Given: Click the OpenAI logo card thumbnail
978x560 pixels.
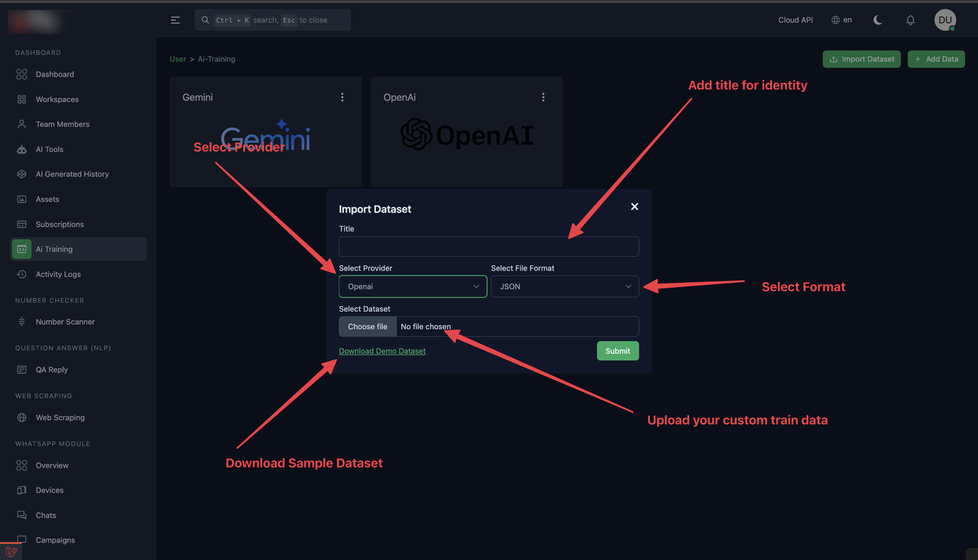Looking at the screenshot, I should (x=467, y=134).
